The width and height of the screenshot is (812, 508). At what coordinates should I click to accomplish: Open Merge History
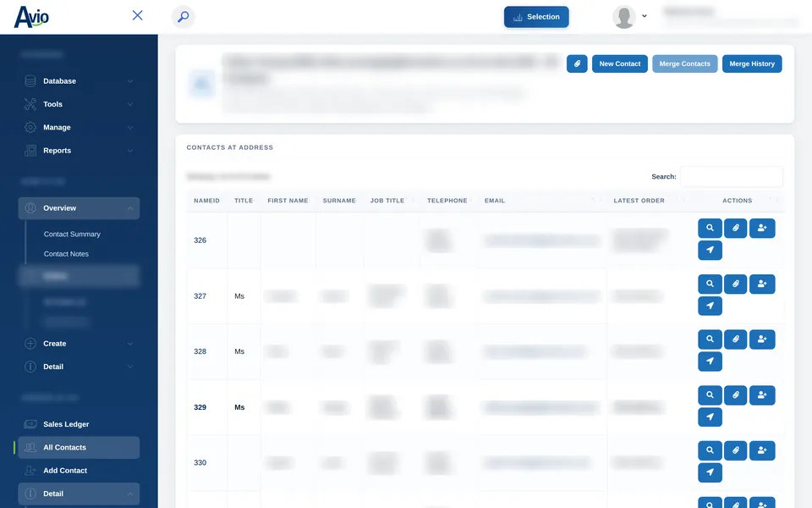tap(752, 63)
